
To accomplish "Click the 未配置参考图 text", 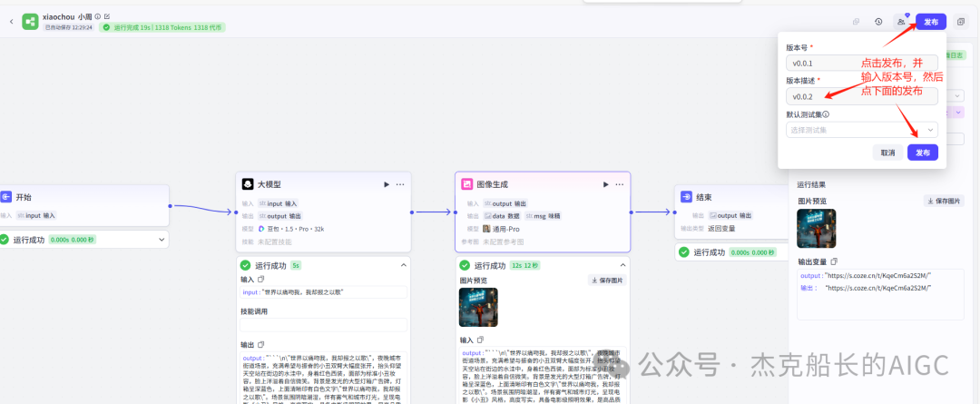I will (501, 241).
